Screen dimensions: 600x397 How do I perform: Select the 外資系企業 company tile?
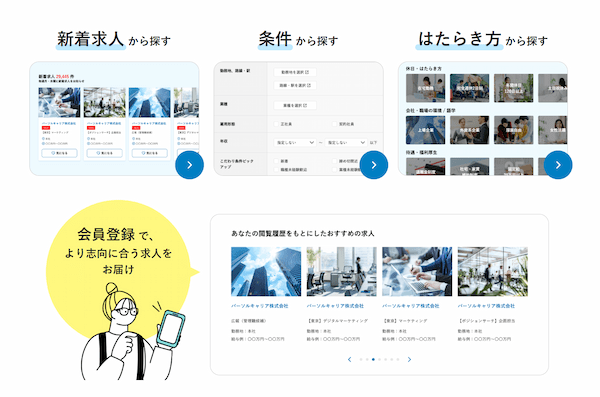(470, 130)
